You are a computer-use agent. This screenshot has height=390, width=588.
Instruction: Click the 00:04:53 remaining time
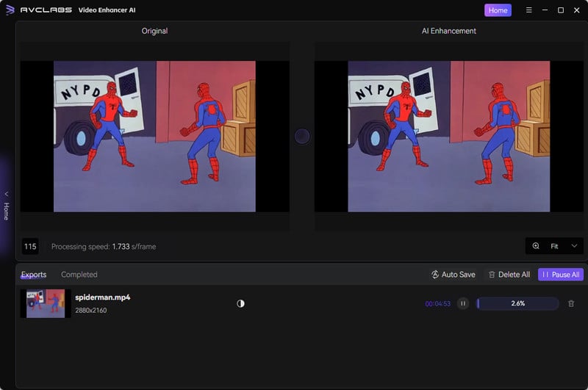tap(437, 304)
